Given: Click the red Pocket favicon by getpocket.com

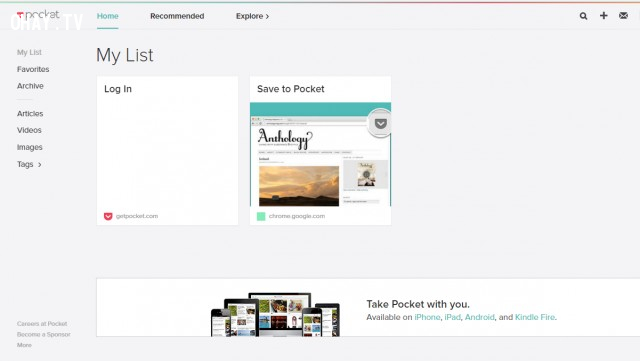Looking at the screenshot, I should point(108,216).
